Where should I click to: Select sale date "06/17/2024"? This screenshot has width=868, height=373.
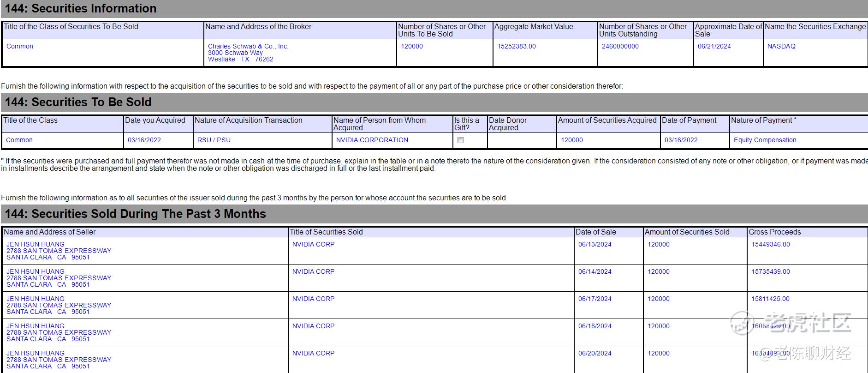(x=595, y=299)
